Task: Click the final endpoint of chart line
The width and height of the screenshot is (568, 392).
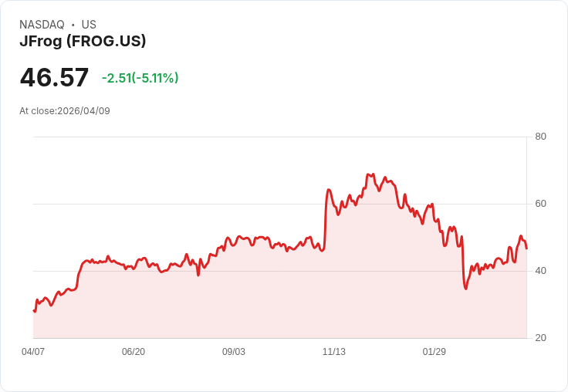Action: [526, 248]
